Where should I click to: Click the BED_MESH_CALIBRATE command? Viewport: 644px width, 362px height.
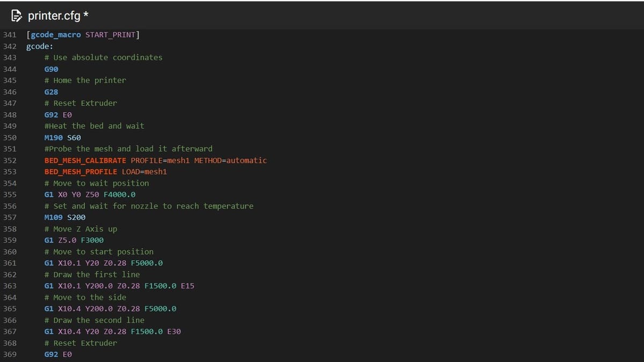pyautogui.click(x=85, y=160)
